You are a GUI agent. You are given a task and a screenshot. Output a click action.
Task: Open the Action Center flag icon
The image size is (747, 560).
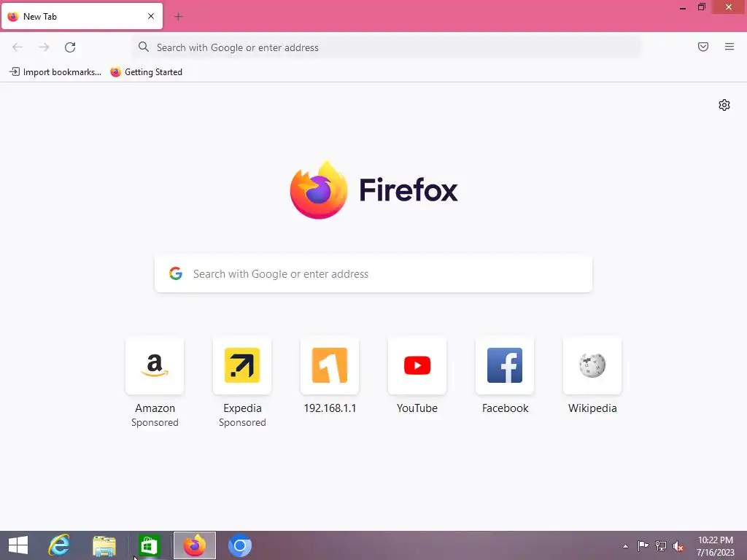pyautogui.click(x=643, y=545)
